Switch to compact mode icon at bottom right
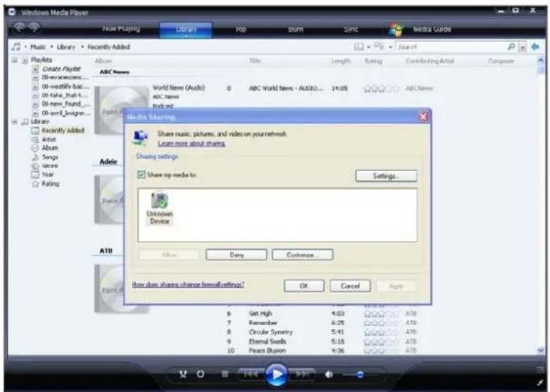550x392 pixels. point(540,382)
